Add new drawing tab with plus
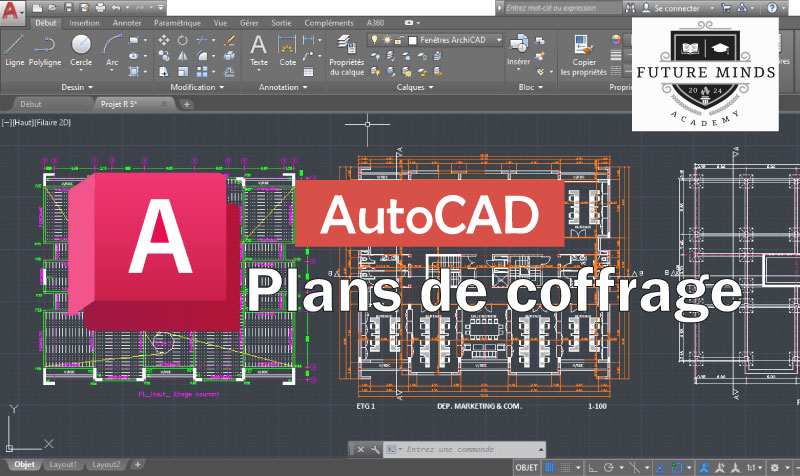Image resolution: width=800 pixels, height=476 pixels. tap(187, 104)
